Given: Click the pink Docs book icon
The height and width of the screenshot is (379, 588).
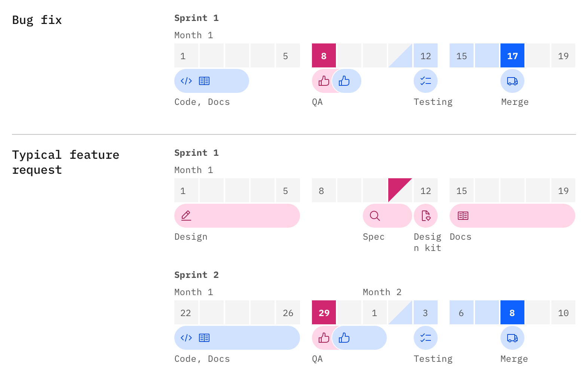Looking at the screenshot, I should pos(463,216).
